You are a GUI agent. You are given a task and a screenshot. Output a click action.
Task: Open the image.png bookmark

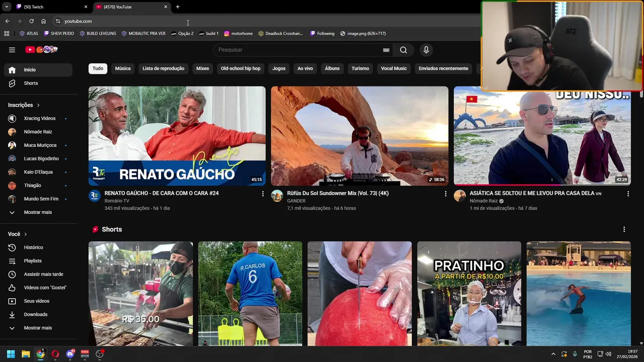[363, 33]
